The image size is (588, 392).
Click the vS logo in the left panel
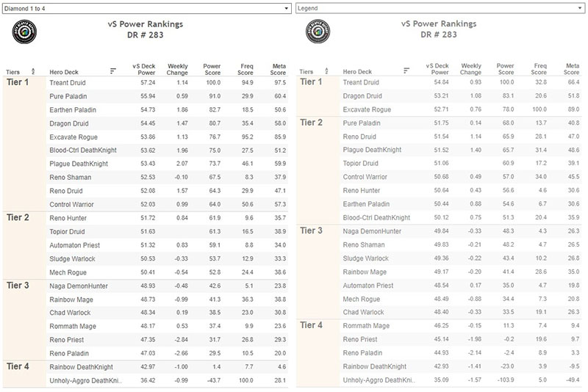point(24,32)
